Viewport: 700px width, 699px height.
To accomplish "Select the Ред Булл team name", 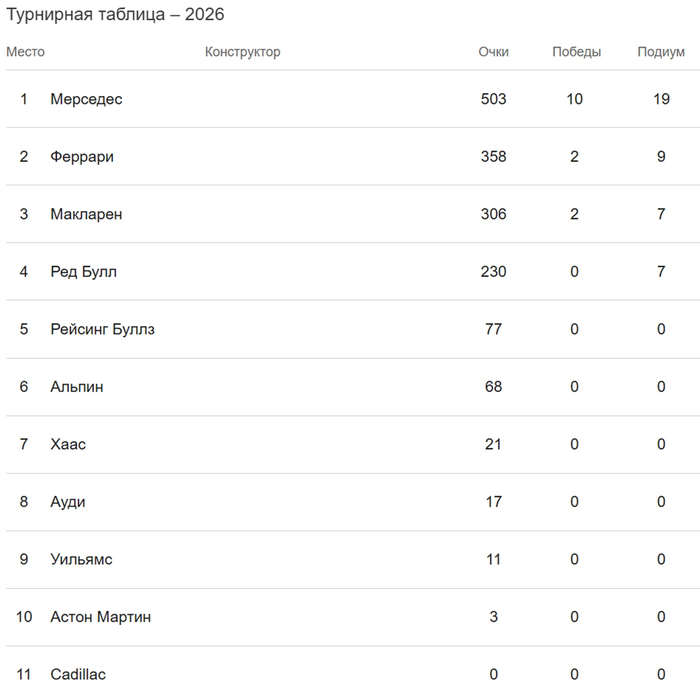I will (x=83, y=272).
